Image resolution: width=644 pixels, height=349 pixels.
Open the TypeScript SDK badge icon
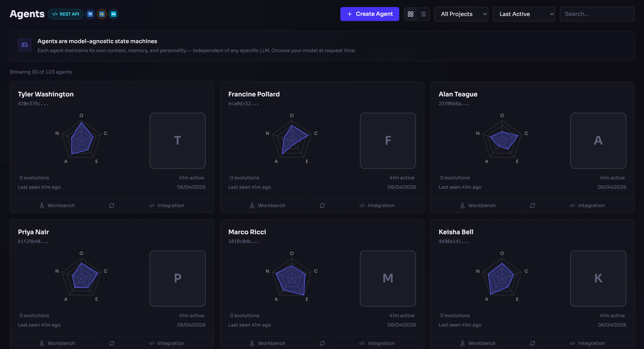tap(90, 14)
